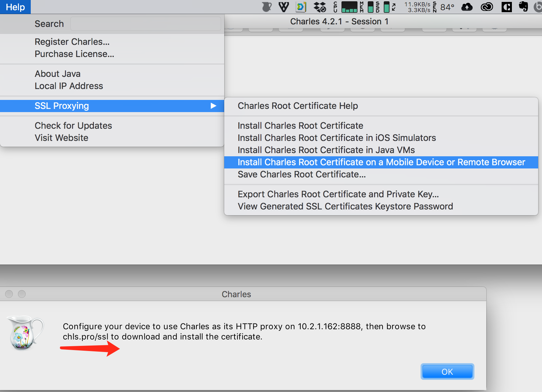This screenshot has height=392, width=542.
Task: Click the Charles jug icon in menu bar
Action: point(267,7)
